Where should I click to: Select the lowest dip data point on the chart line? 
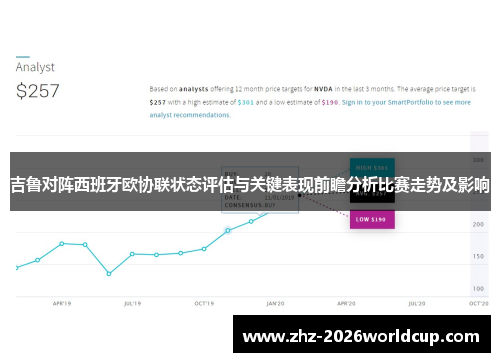pyautogui.click(x=109, y=274)
